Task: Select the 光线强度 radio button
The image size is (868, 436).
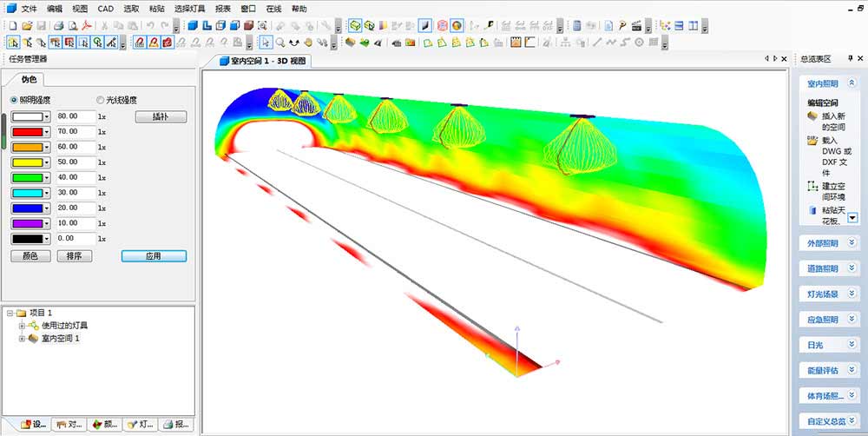Action: pyautogui.click(x=101, y=100)
